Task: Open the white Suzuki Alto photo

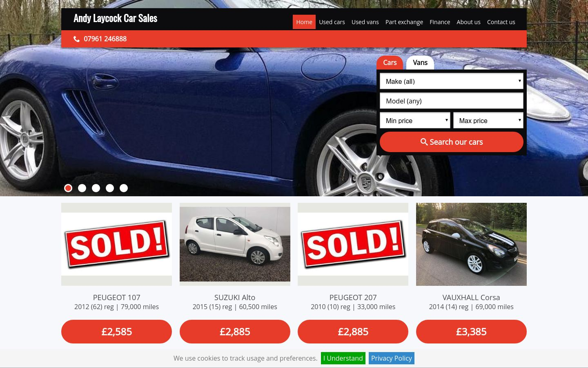Action: point(235,244)
